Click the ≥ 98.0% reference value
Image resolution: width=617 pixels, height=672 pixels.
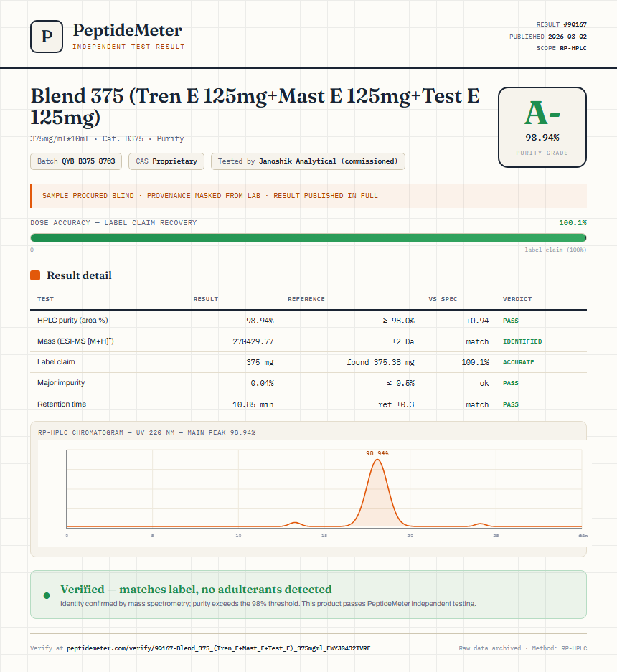tap(398, 321)
